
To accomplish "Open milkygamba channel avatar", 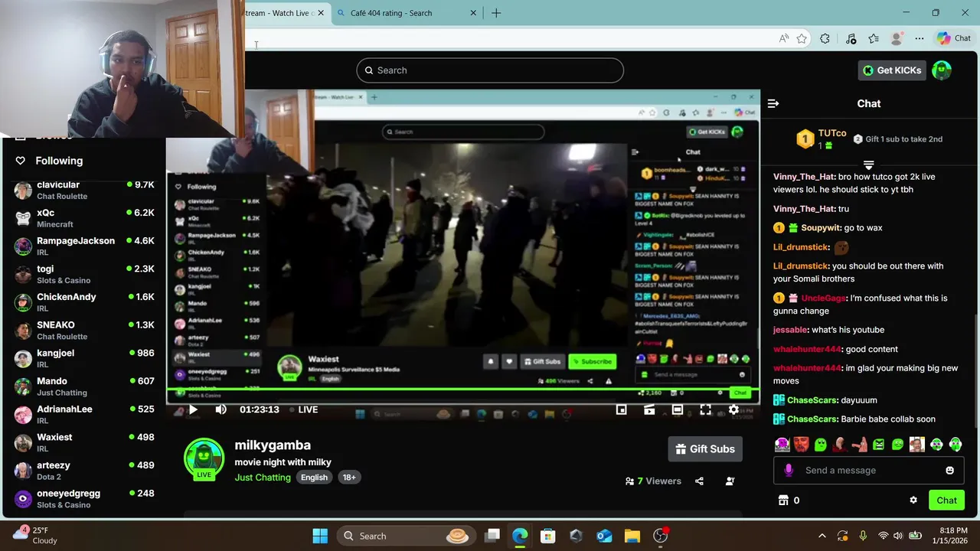I will click(x=204, y=458).
